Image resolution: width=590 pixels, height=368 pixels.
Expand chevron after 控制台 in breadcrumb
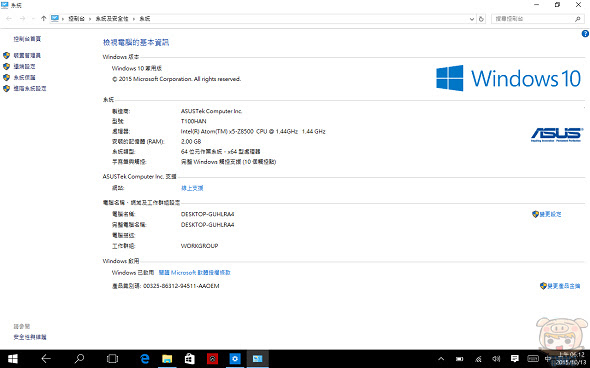90,19
